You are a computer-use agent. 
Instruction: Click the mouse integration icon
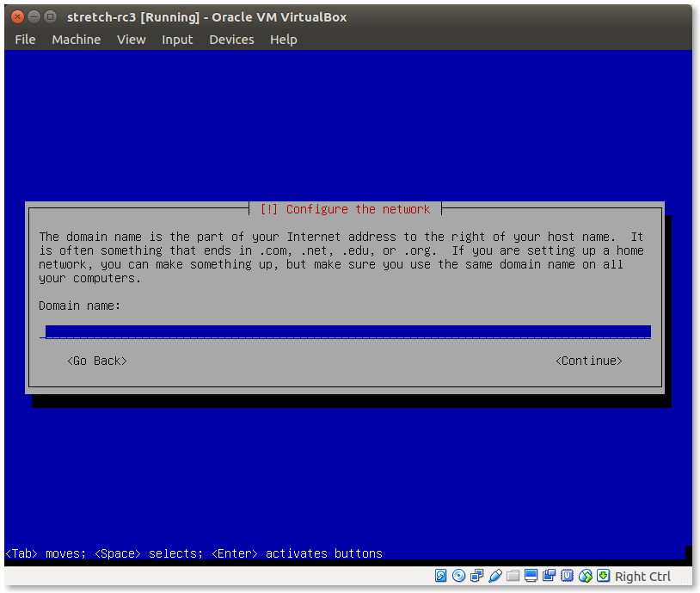coord(586,576)
